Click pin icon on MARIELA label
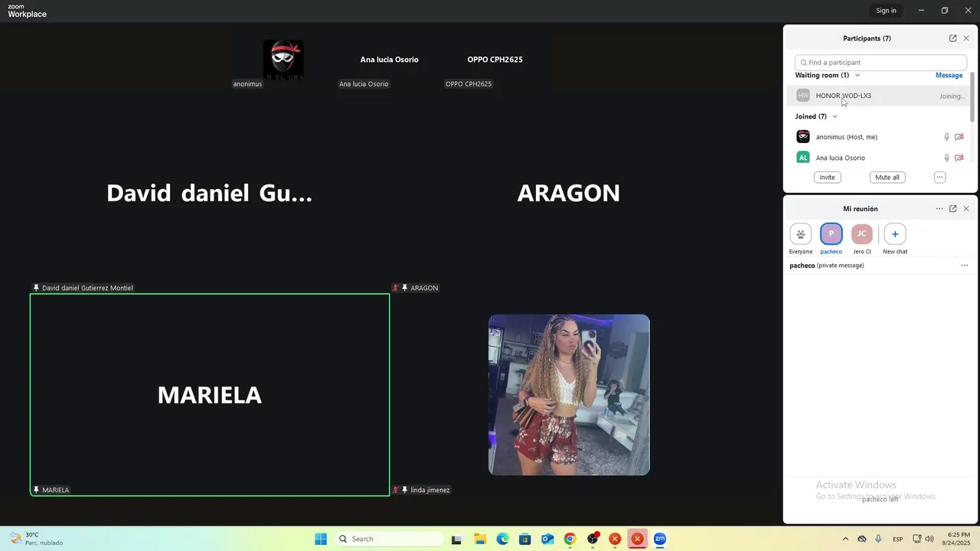The image size is (980, 551). [x=36, y=490]
